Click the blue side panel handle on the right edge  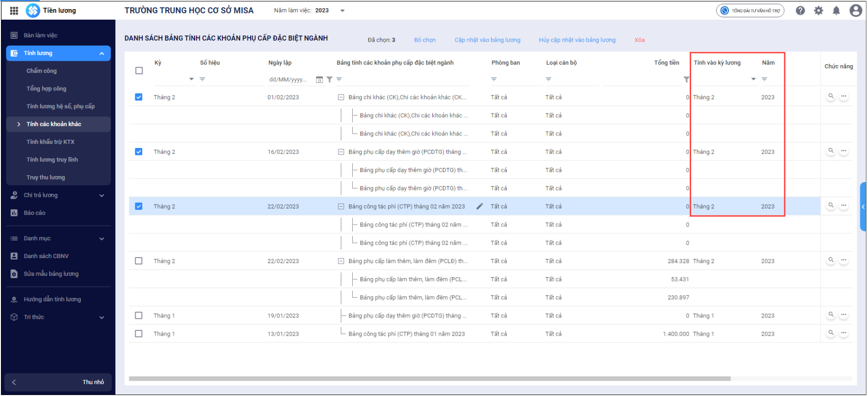tap(863, 207)
